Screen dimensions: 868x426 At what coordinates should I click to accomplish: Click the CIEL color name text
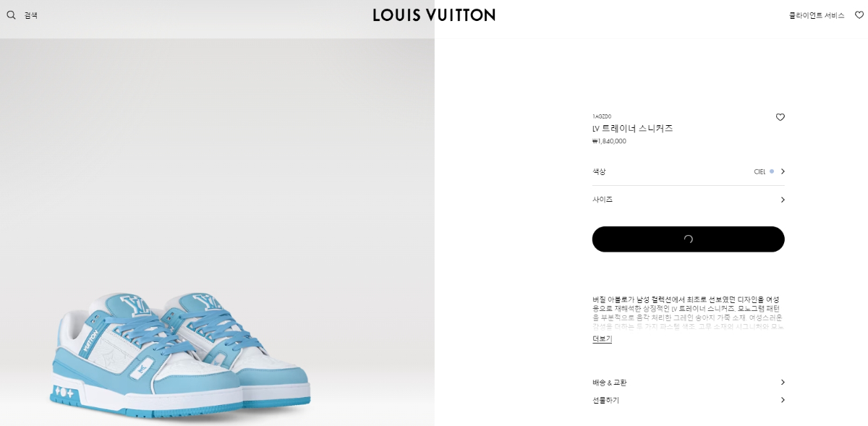(759, 172)
